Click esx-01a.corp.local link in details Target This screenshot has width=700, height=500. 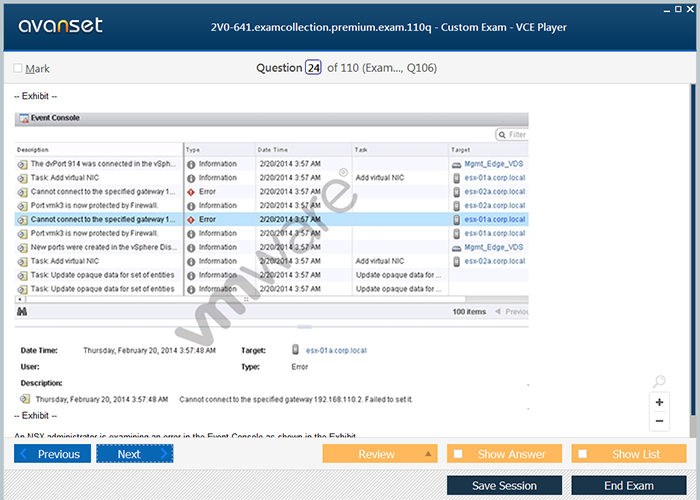pos(336,350)
